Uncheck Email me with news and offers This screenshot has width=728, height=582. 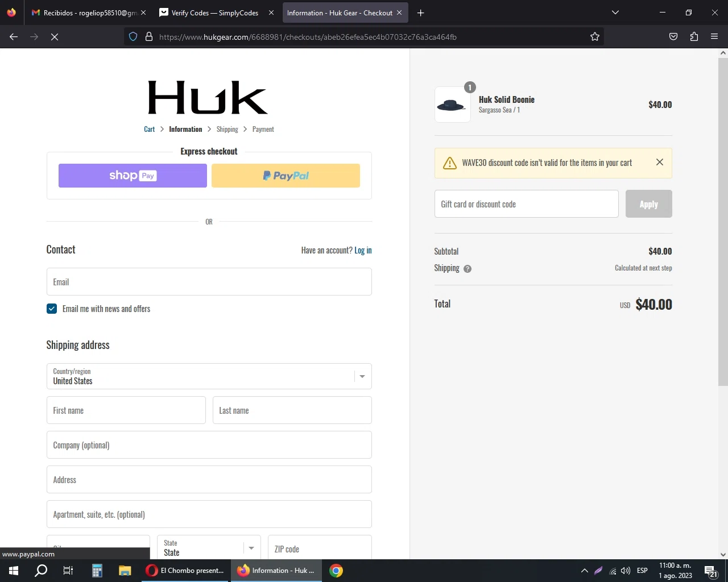52,309
